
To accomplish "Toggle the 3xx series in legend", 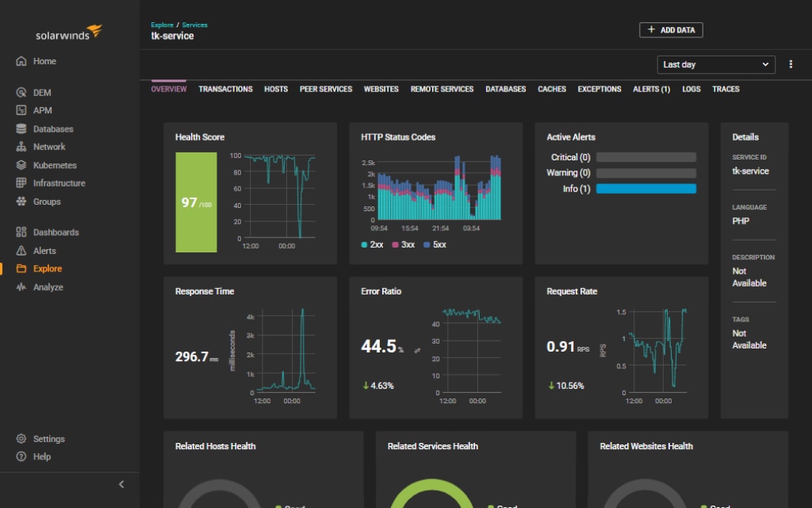I will click(404, 244).
